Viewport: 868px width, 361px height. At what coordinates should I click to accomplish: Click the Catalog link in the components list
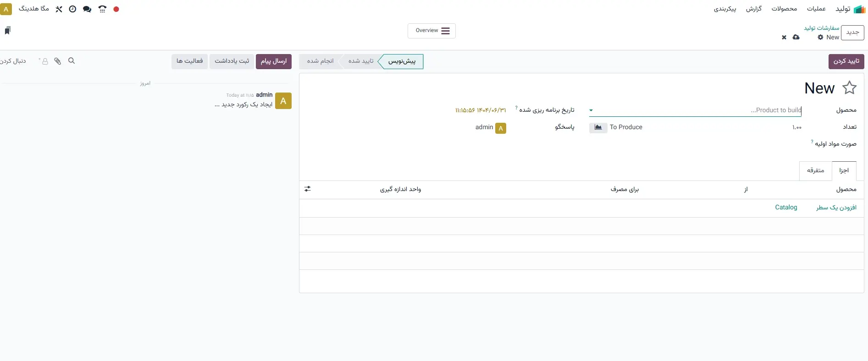[786, 208]
